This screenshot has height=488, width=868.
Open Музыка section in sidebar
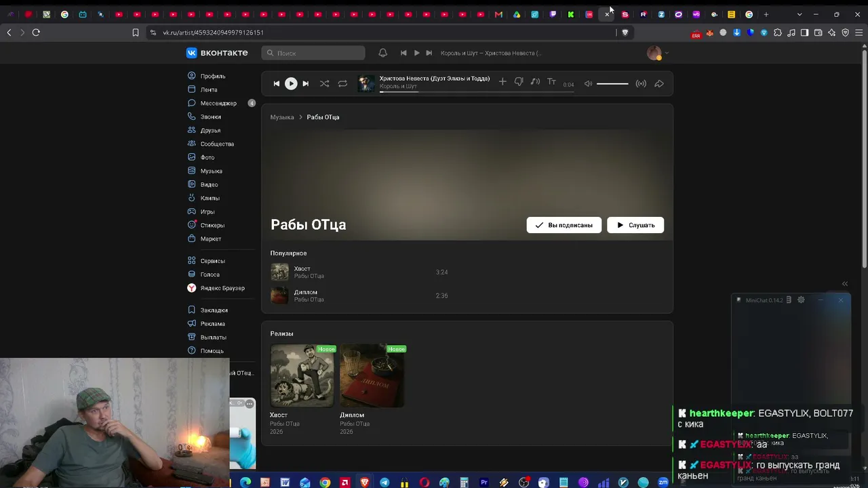(204, 171)
